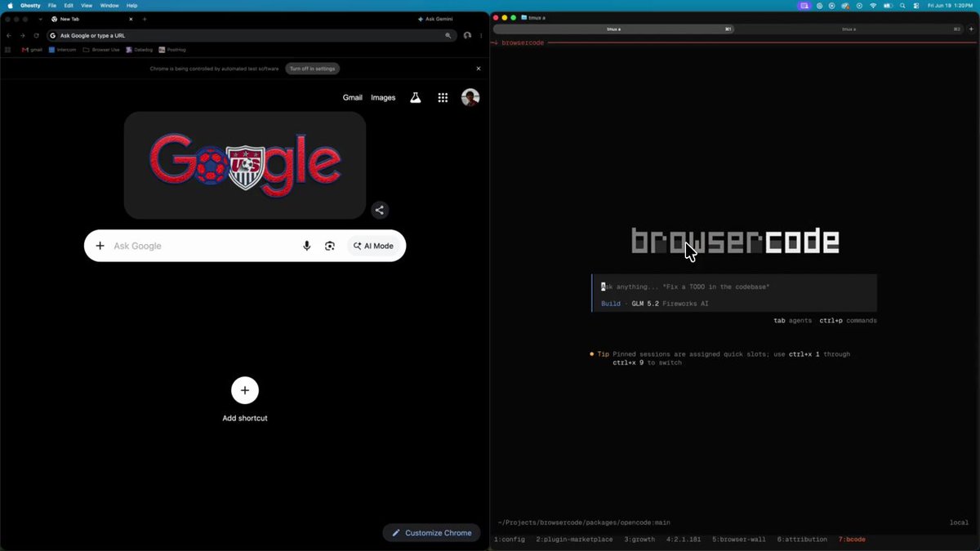The height and width of the screenshot is (551, 980).
Task: Open the Wi-Fi menu bar icon
Action: [873, 6]
